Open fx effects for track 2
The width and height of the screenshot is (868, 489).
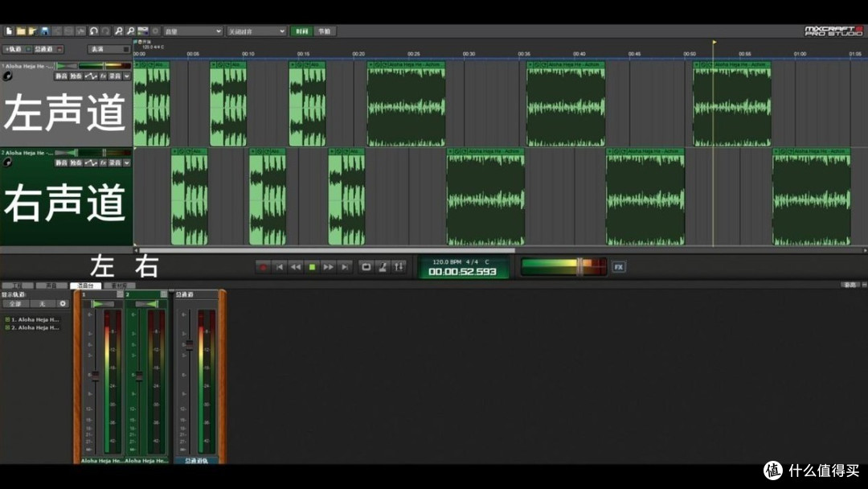coord(102,162)
